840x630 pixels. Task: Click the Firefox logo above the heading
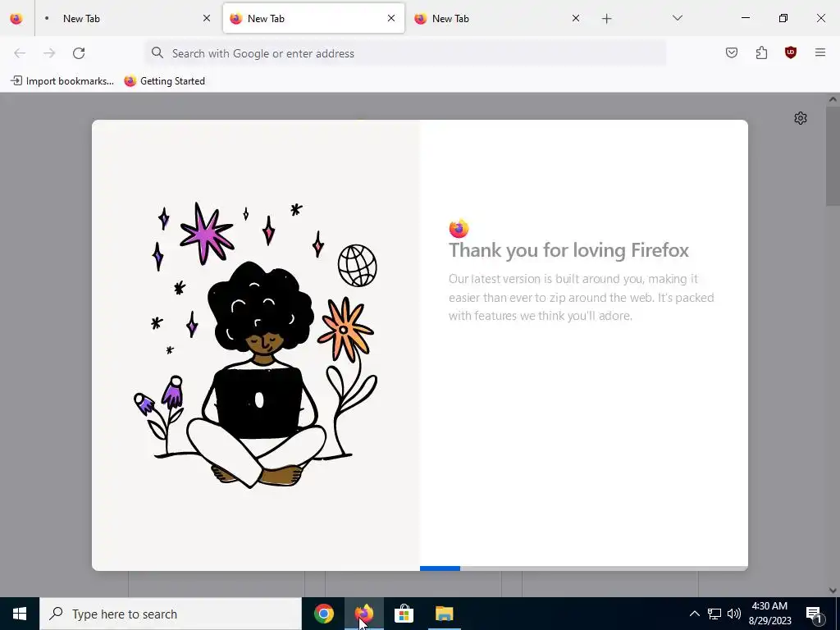tap(459, 229)
